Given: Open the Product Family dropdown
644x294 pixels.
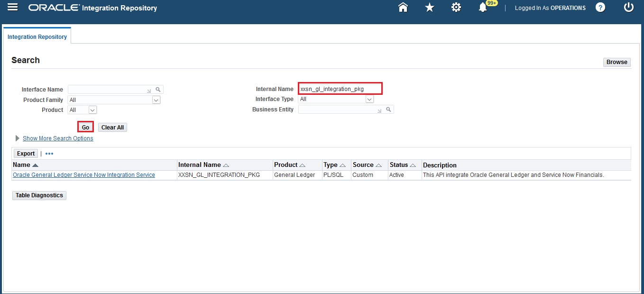Looking at the screenshot, I should (x=114, y=100).
